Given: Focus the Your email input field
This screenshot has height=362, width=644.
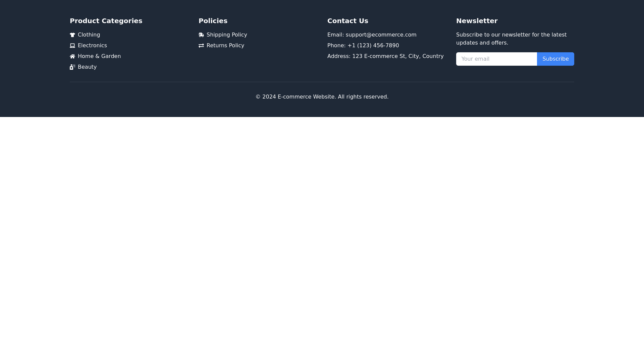Looking at the screenshot, I should point(496,59).
